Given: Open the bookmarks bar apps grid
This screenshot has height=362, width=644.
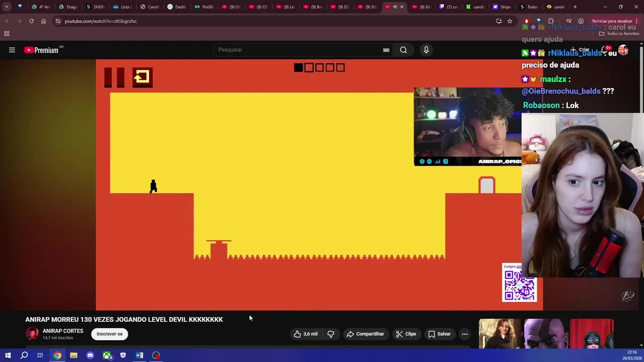Looking at the screenshot, I should [x=7, y=33].
